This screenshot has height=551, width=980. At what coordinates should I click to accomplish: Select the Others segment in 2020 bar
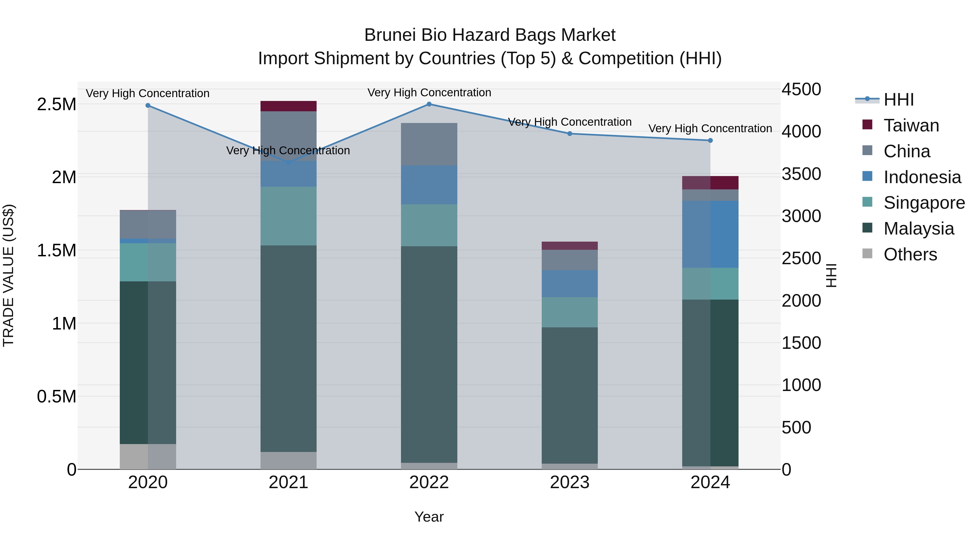coord(148,457)
